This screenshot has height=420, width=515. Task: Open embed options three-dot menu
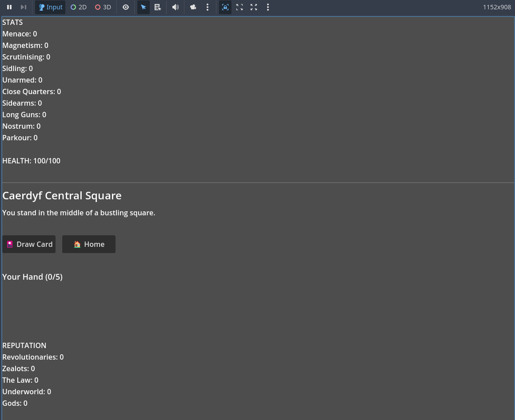(x=268, y=7)
